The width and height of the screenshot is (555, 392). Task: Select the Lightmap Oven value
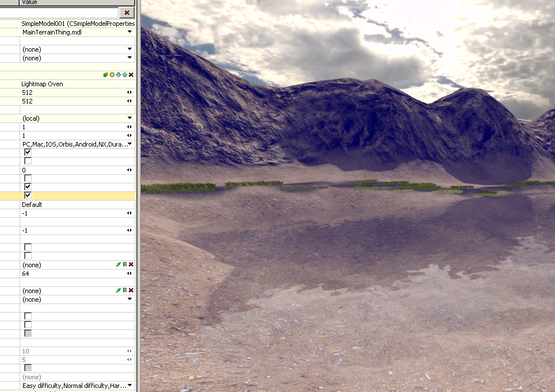(42, 84)
